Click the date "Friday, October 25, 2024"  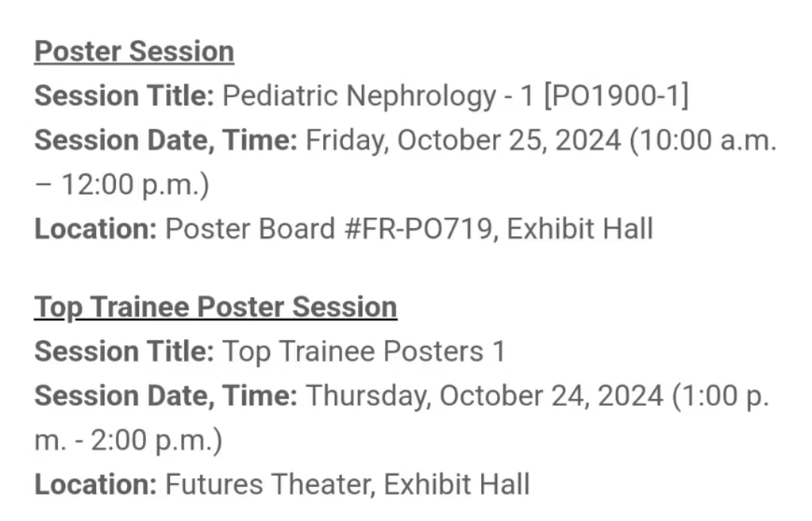tap(464, 141)
